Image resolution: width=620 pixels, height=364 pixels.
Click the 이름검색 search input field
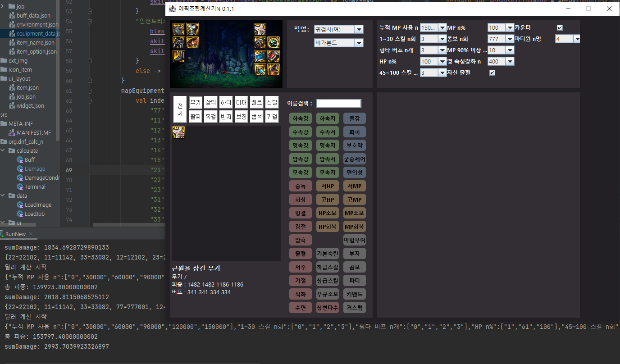point(339,104)
